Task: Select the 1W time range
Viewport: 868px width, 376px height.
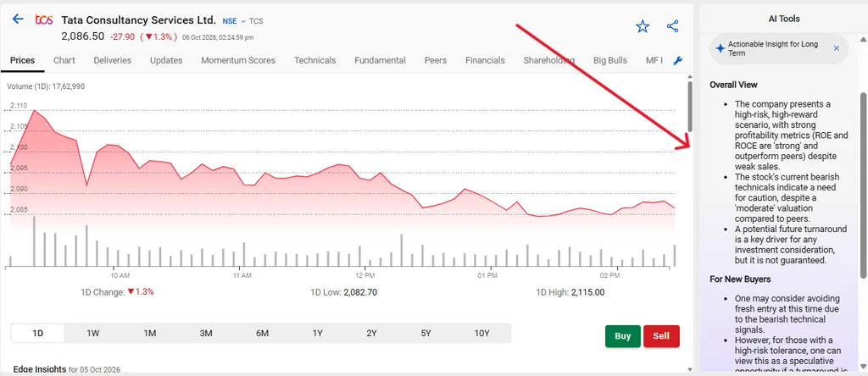Action: 93,334
